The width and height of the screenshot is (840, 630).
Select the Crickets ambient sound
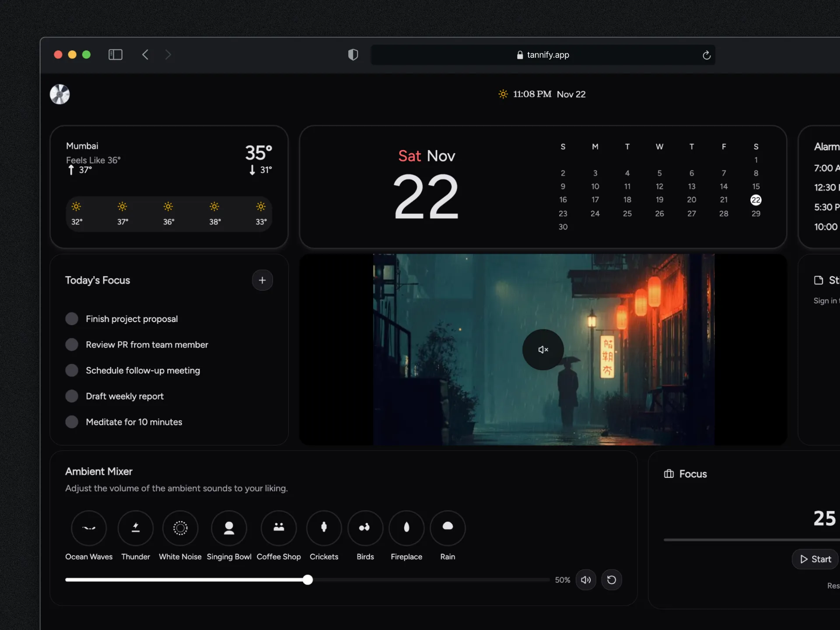pos(324,528)
